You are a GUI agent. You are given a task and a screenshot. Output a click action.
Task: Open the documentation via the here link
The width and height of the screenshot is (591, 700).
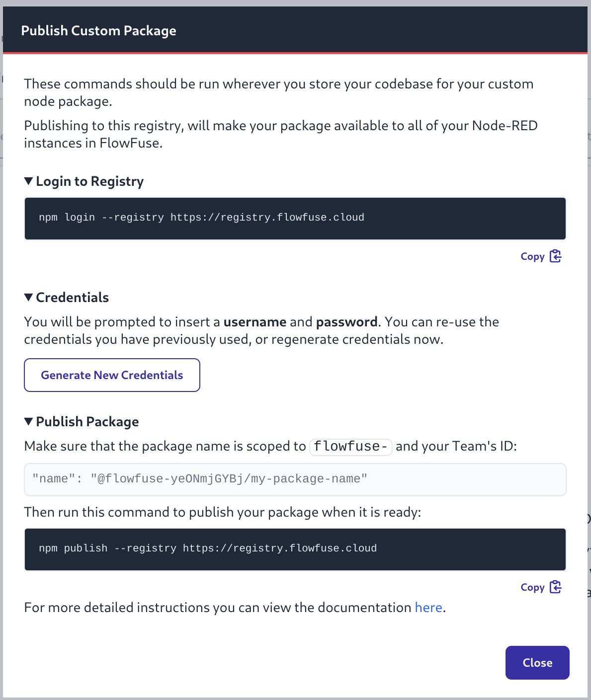tap(428, 607)
